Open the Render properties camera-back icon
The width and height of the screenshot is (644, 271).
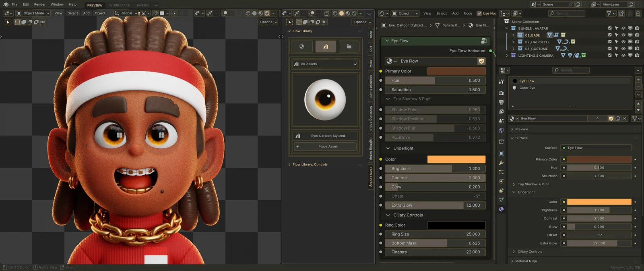tap(501, 93)
